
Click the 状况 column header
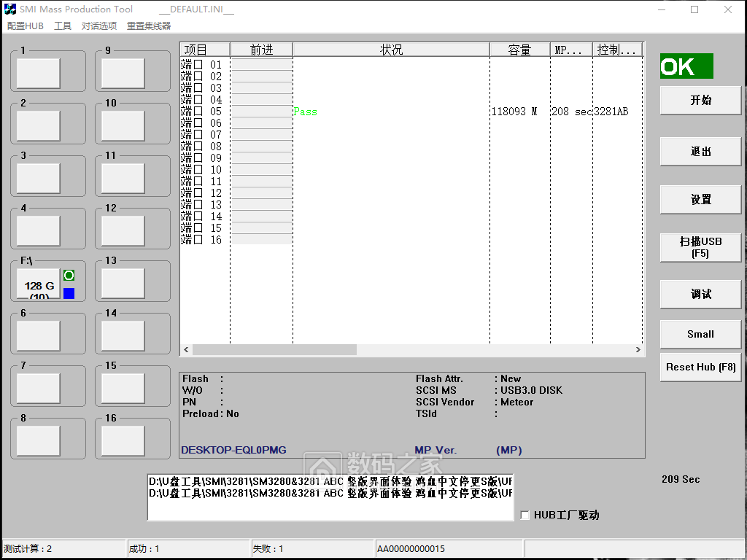click(x=391, y=50)
